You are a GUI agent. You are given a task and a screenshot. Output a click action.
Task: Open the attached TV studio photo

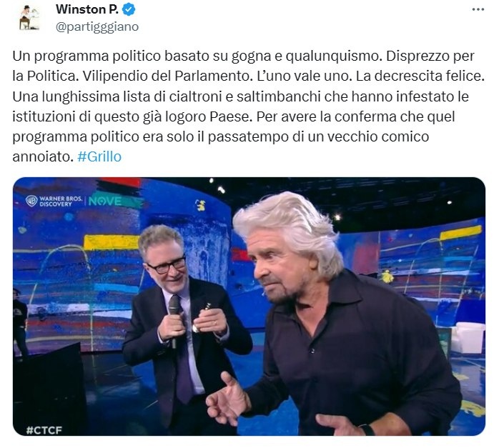[x=249, y=307]
